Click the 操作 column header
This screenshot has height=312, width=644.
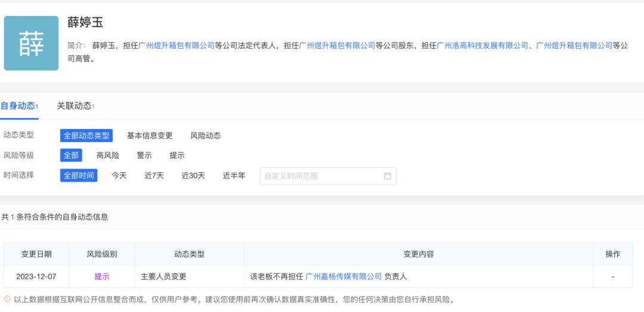pos(613,254)
